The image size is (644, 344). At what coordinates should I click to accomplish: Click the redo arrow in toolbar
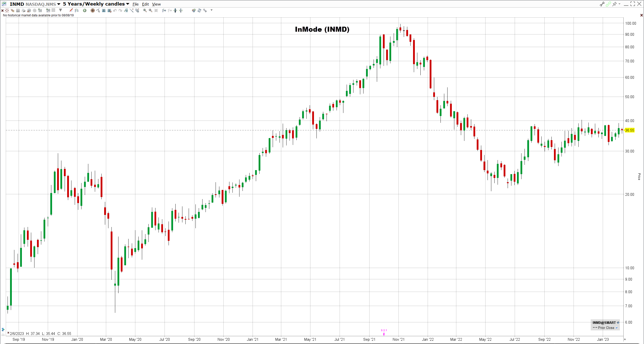pos(120,11)
